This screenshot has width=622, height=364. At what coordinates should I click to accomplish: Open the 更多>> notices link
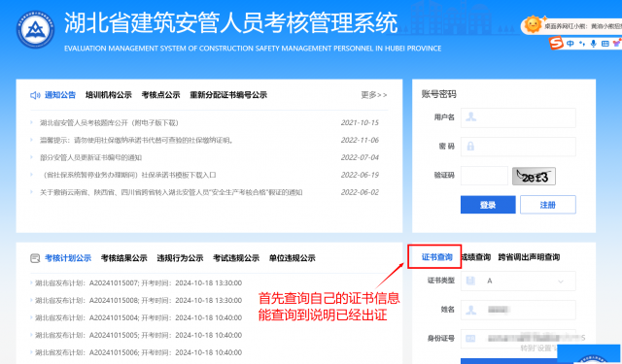pos(373,95)
